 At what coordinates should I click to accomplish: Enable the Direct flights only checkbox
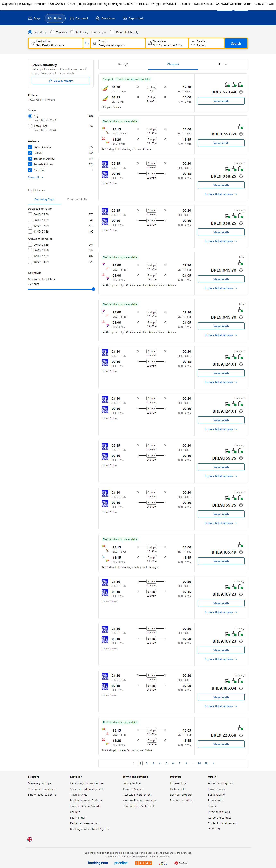(112, 32)
